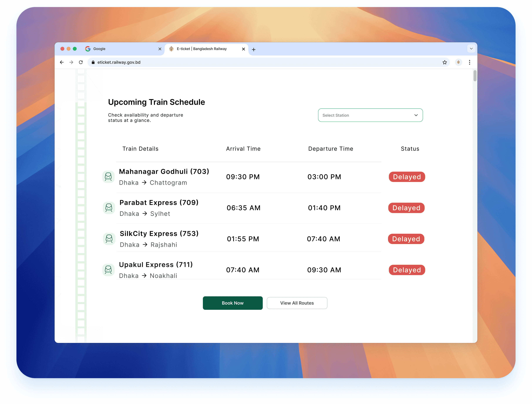
Task: Click the Delayed status badge for Parabat Express
Action: [406, 208]
